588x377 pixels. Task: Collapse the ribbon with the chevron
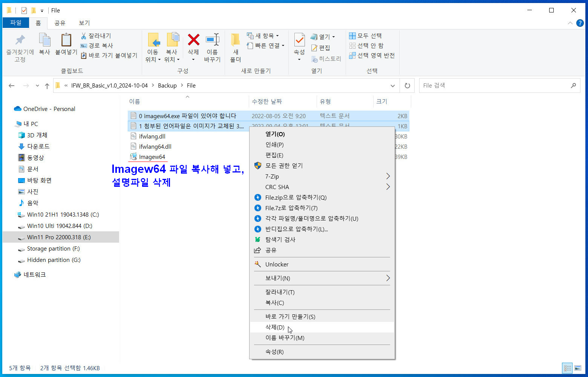[x=570, y=23]
